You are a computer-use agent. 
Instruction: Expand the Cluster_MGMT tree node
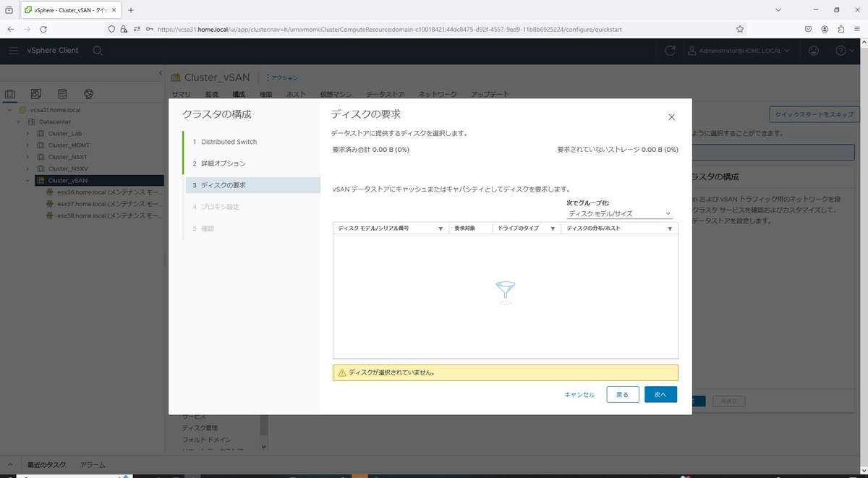(28, 145)
